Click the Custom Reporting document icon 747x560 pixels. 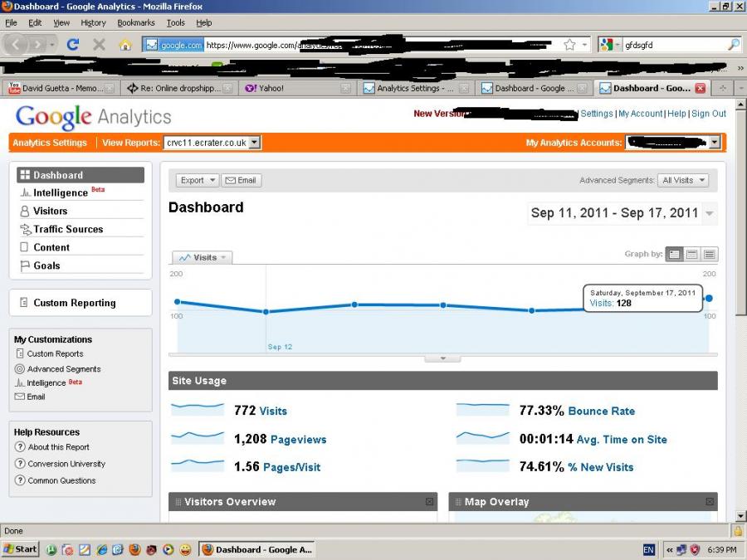point(23,302)
